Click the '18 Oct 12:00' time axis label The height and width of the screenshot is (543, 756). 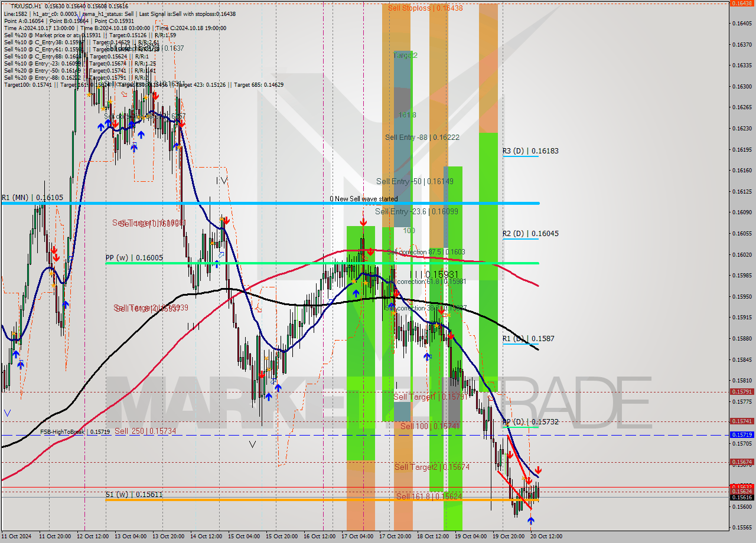pyautogui.click(x=433, y=537)
